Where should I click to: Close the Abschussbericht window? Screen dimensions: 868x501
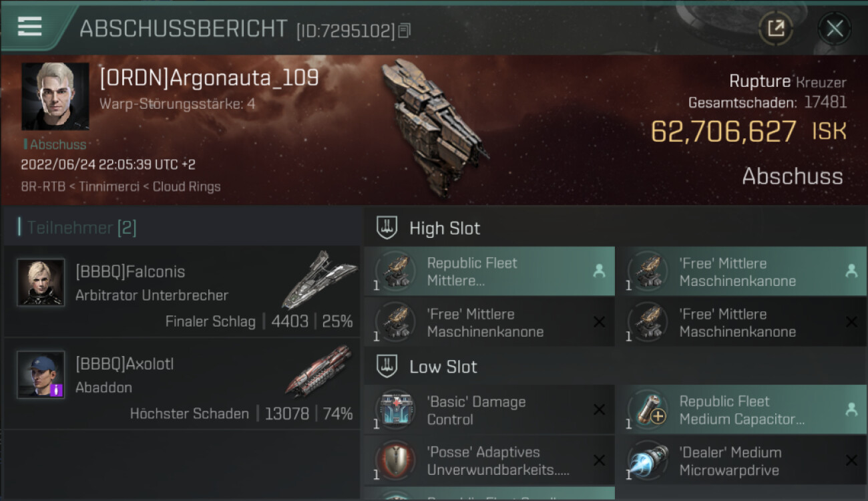834,29
